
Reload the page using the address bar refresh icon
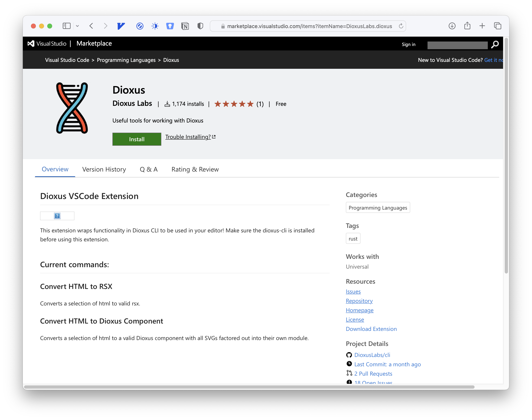pos(401,26)
